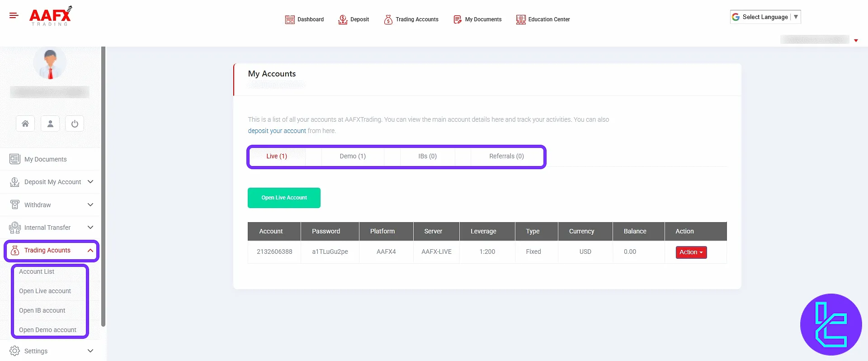Click the Deposit icon in top navigation
The height and width of the screenshot is (361, 868).
pyautogui.click(x=343, y=19)
